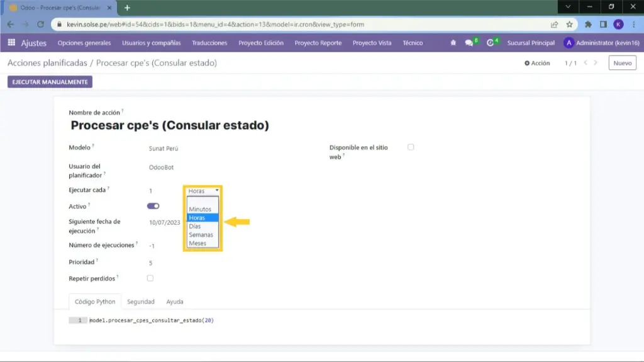Screen dimensions: 644x362
Task: Open the conversations messages icon
Action: [469, 43]
